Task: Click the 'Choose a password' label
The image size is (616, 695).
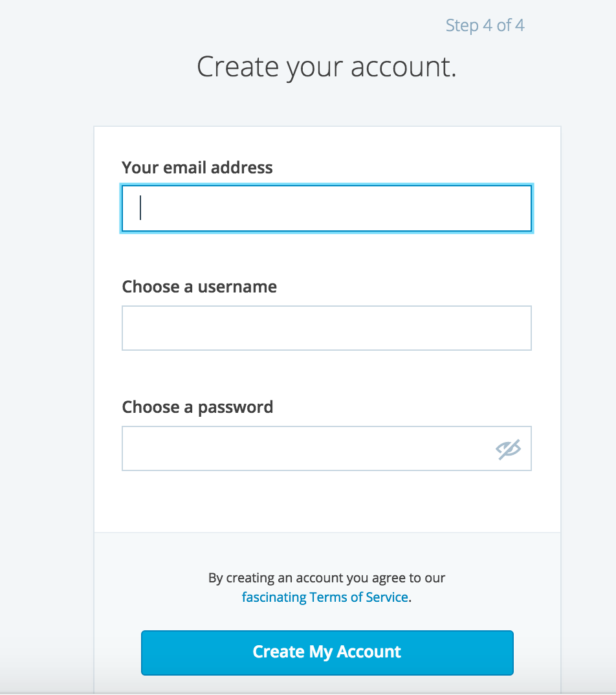Action: [x=197, y=407]
